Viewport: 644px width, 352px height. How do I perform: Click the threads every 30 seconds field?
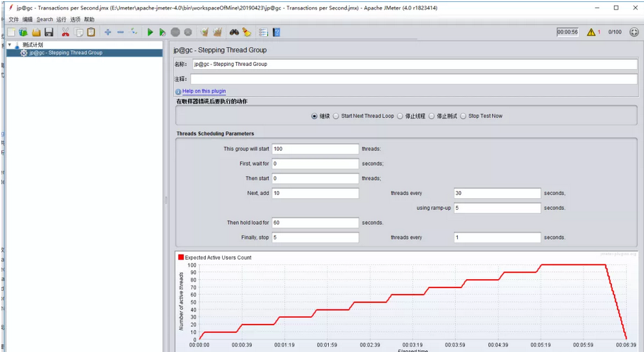coord(497,193)
